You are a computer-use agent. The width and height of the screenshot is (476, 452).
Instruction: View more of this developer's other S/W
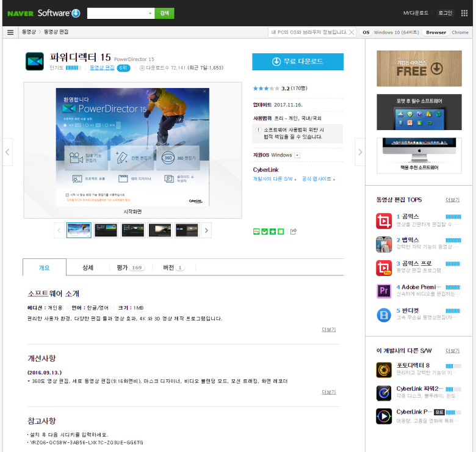(452, 351)
